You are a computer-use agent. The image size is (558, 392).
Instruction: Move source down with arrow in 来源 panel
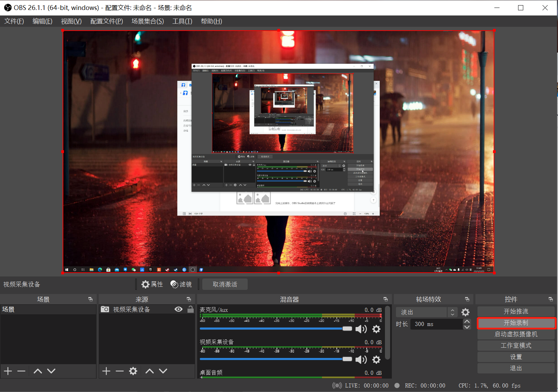(163, 371)
